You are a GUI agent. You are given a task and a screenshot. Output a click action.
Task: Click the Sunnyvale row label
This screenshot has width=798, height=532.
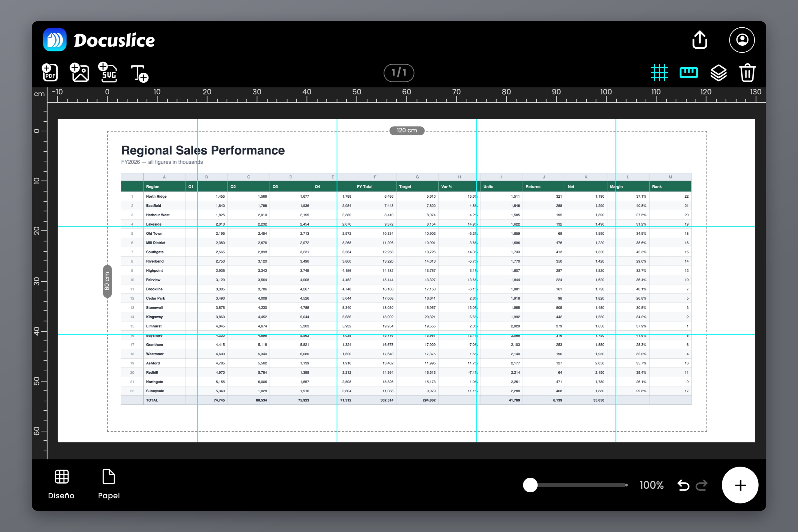tap(155, 391)
